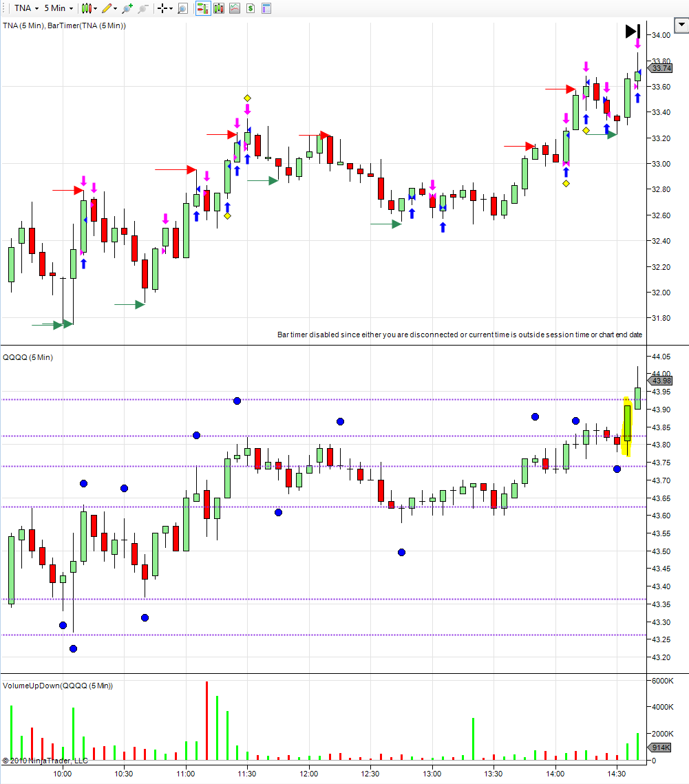Open the Data Series dialog icon
The height and width of the screenshot is (784, 689).
pyautogui.click(x=218, y=8)
